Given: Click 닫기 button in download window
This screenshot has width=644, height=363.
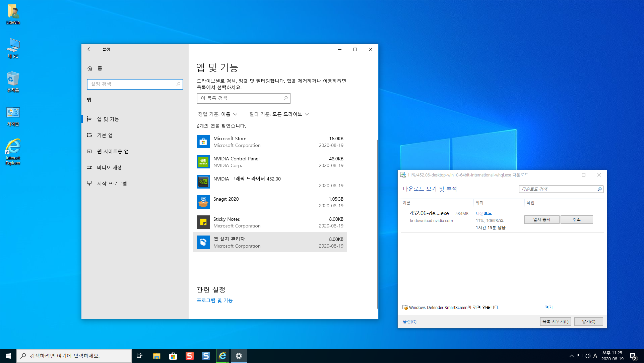Looking at the screenshot, I should tap(589, 321).
